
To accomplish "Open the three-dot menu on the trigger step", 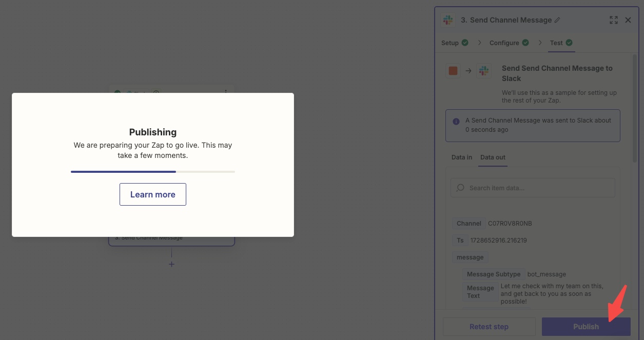I will [x=226, y=93].
